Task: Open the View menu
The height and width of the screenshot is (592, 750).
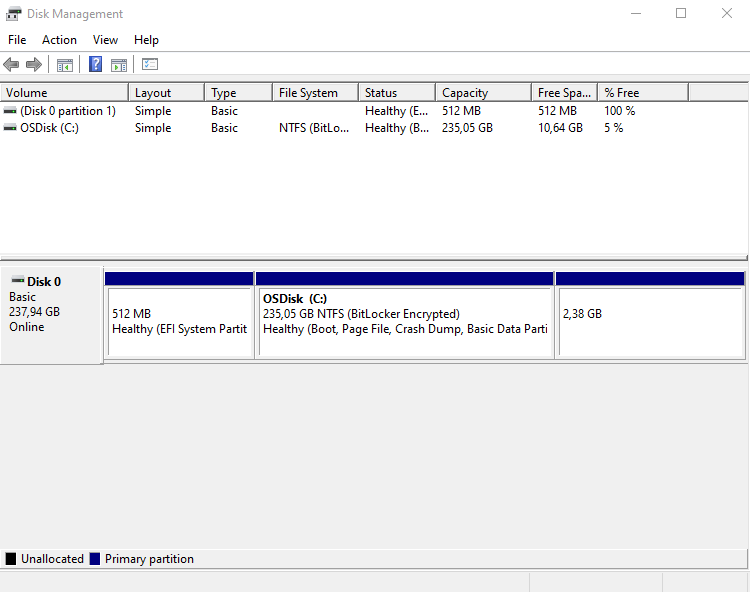Action: [105, 40]
